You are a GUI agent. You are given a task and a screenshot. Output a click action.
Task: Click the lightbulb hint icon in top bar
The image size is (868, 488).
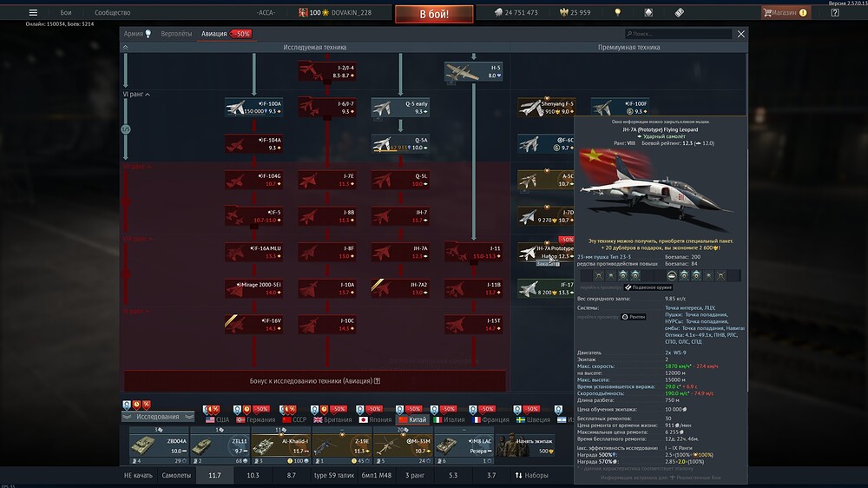(x=618, y=12)
